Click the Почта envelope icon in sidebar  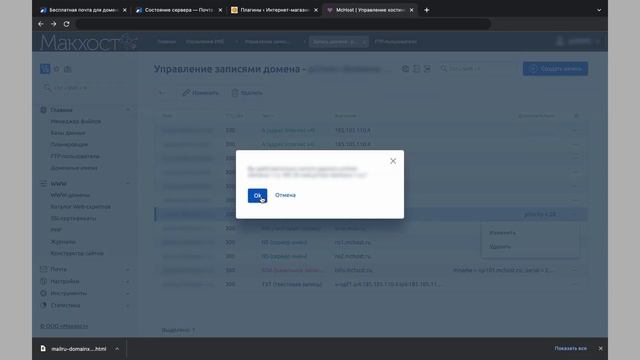click(x=44, y=269)
